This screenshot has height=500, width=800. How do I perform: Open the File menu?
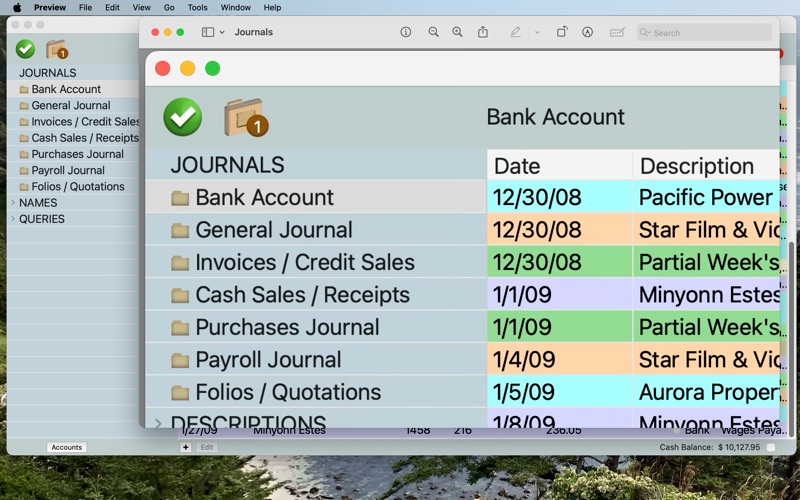click(85, 8)
